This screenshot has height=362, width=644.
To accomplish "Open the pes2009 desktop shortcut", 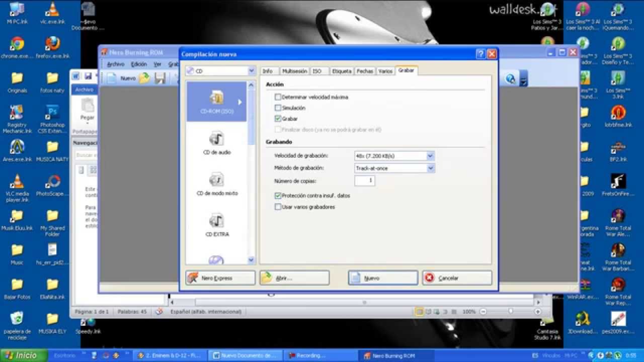I will click(x=618, y=322).
